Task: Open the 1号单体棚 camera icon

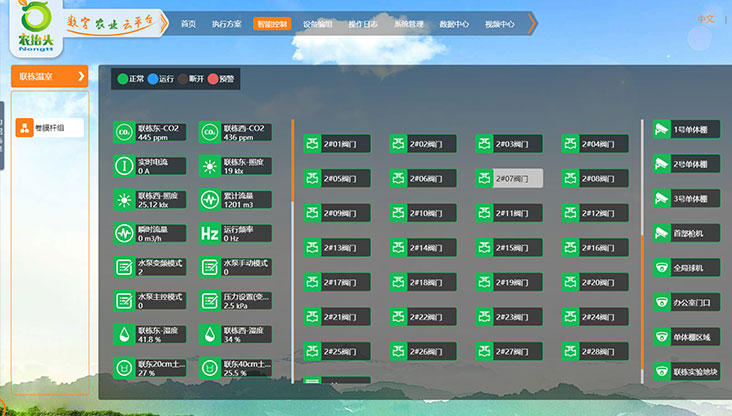Action: [x=661, y=130]
